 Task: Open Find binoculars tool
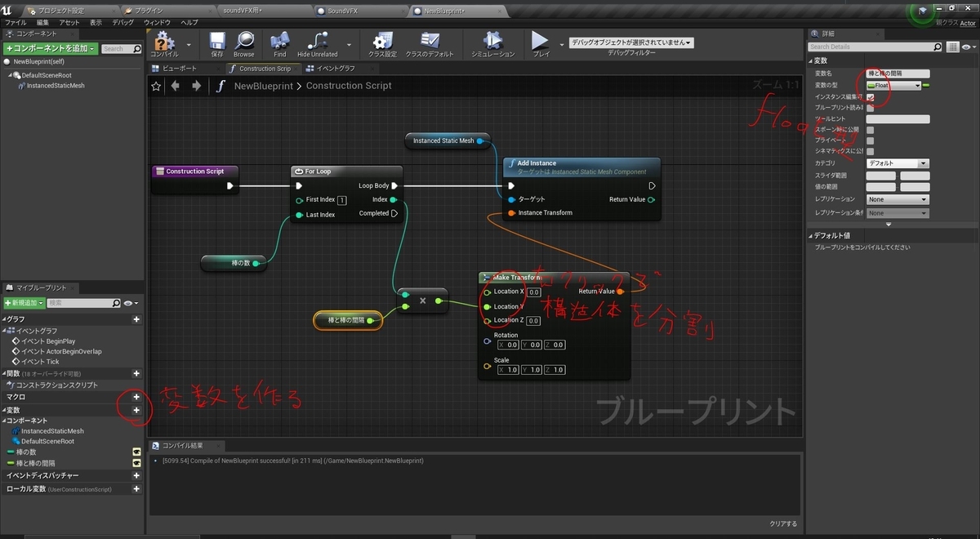[x=280, y=41]
